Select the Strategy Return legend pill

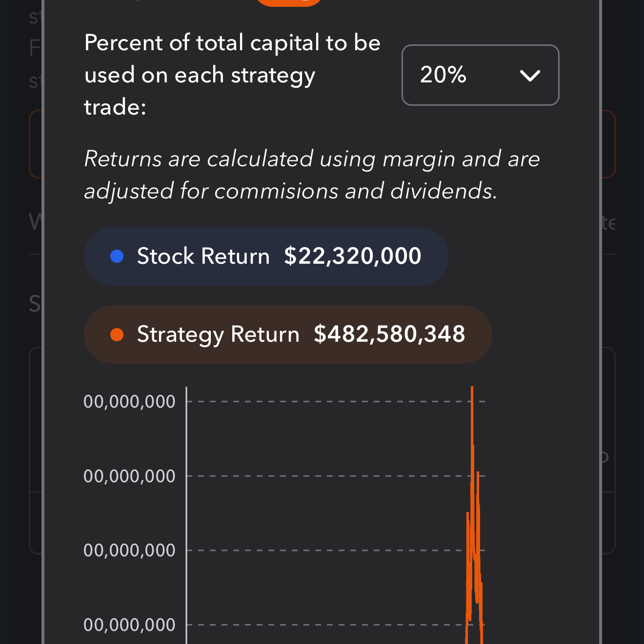coord(287,335)
